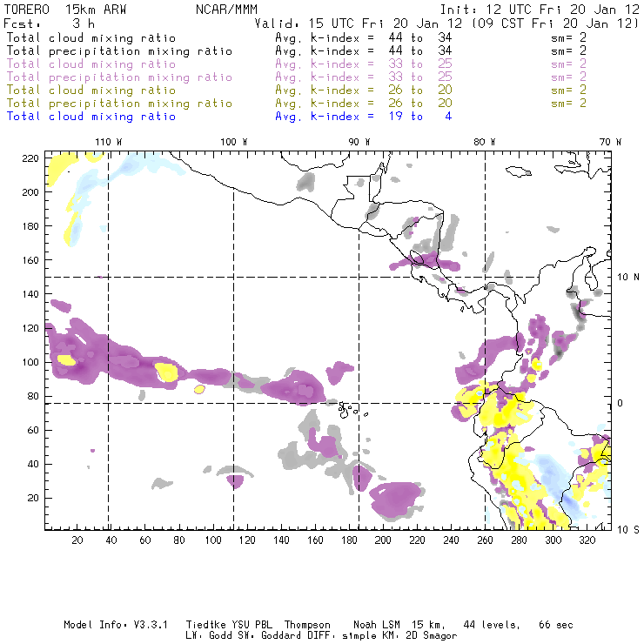This screenshot has height=644, width=644.
Task: Click black 'Total cloud mixing ratio' legend line
Action: (x=91, y=38)
